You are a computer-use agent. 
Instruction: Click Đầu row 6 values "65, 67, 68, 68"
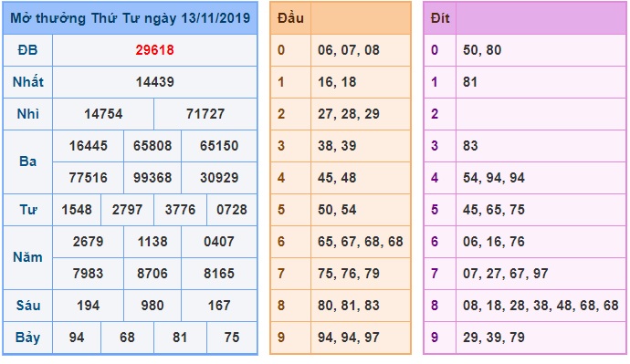[360, 242]
